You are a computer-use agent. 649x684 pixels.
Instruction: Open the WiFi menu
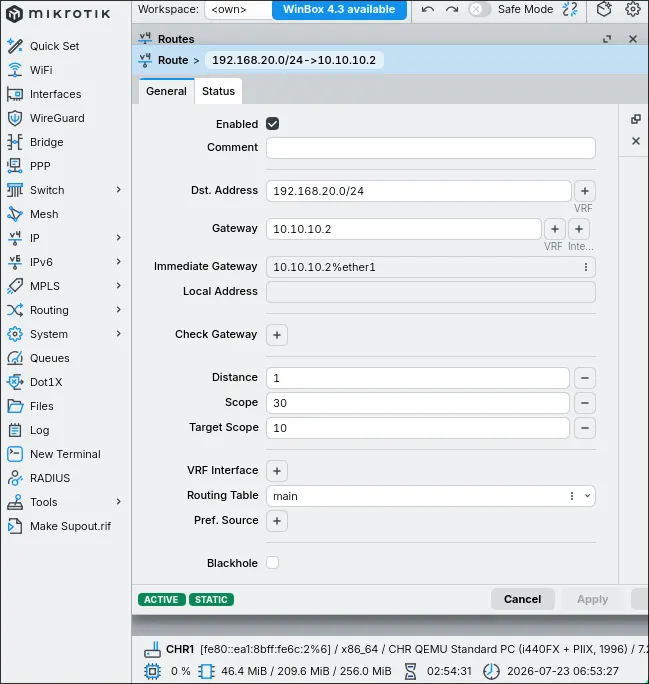[41, 70]
